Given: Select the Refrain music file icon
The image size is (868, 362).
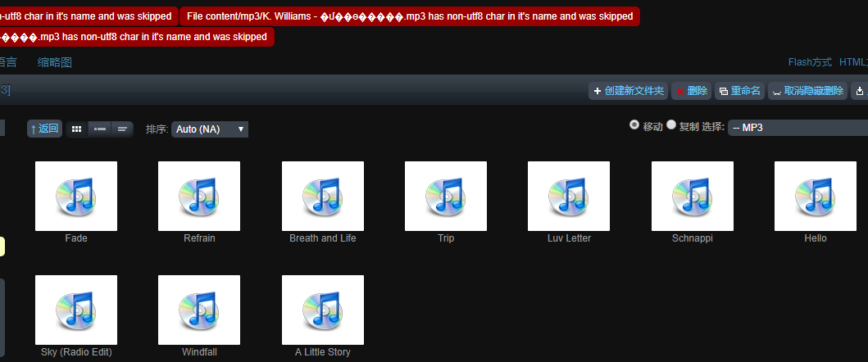Looking at the screenshot, I should click(199, 196).
